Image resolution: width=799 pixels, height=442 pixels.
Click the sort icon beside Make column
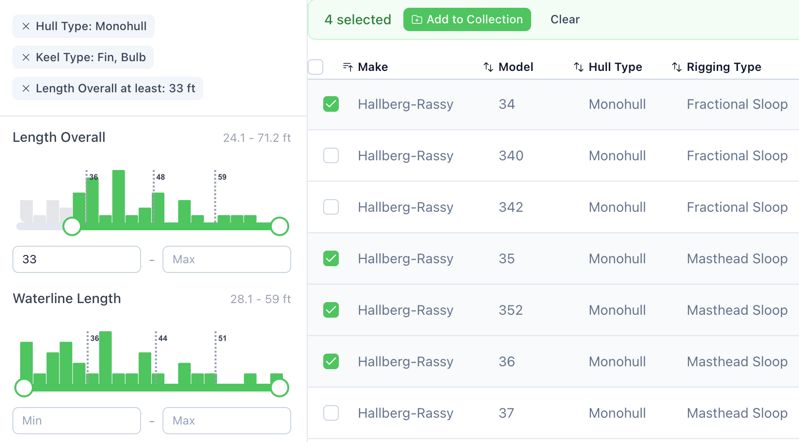coord(347,67)
